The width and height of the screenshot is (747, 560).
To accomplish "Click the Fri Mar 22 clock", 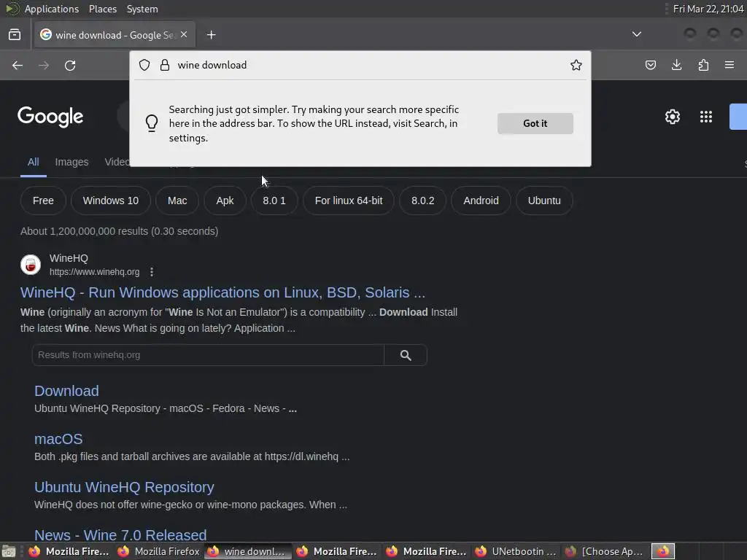I will coord(708,9).
